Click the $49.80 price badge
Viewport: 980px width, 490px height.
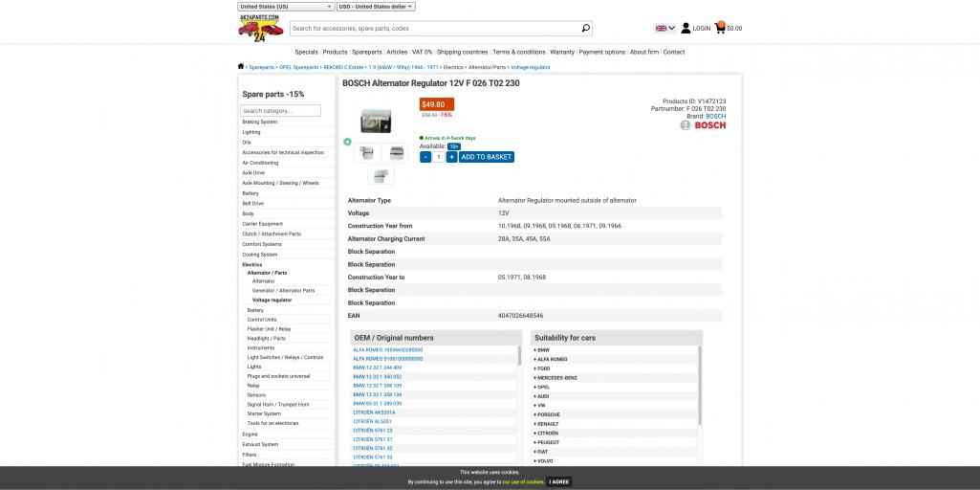[436, 104]
